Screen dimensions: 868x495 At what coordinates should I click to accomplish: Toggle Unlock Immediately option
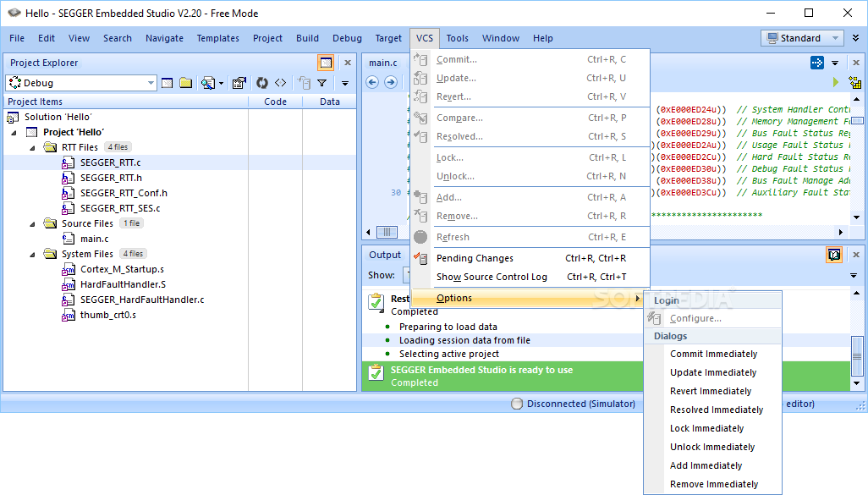[713, 447]
